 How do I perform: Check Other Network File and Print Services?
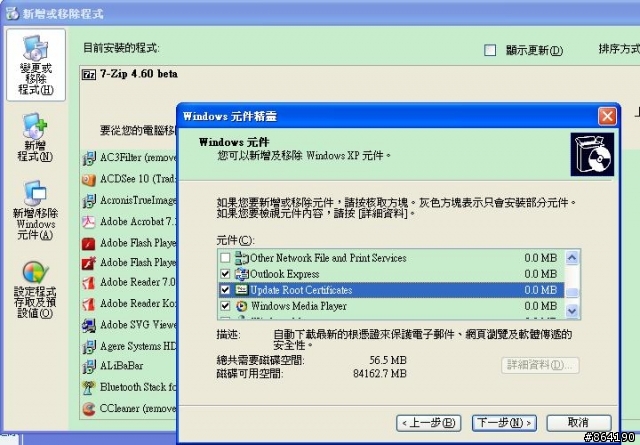(x=225, y=258)
